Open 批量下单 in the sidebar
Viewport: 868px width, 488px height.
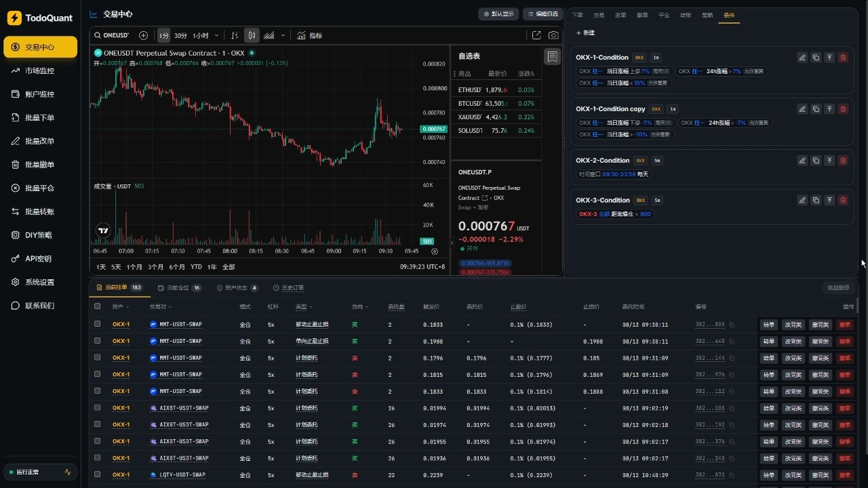[x=40, y=117]
